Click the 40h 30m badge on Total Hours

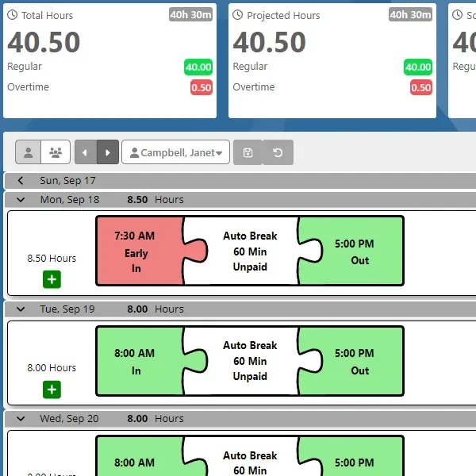click(190, 15)
